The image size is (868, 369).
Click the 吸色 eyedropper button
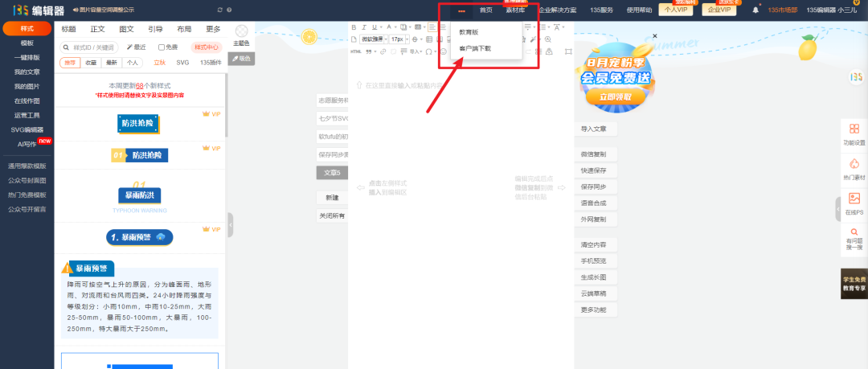coord(241,58)
